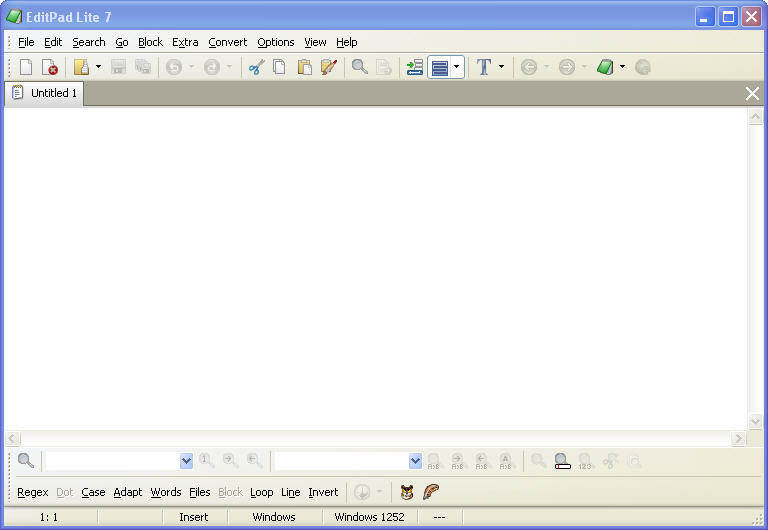The height and width of the screenshot is (530, 768).
Task: Close the file using the red X page icon
Action: pyautogui.click(x=49, y=67)
